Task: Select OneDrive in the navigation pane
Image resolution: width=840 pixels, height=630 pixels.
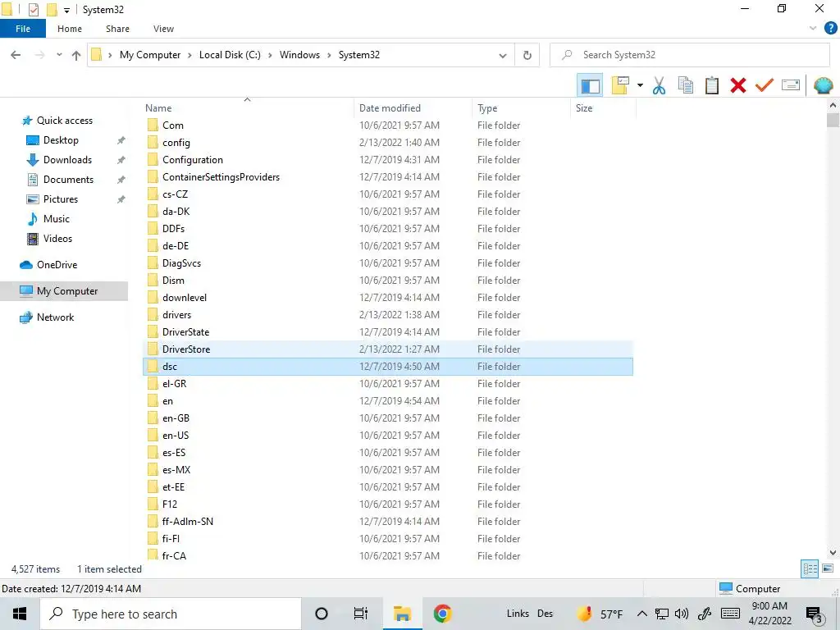Action: 57,265
